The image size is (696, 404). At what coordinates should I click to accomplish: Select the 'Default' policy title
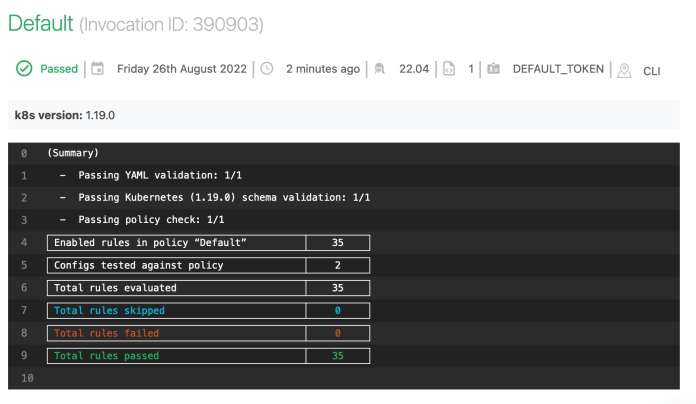coord(40,24)
